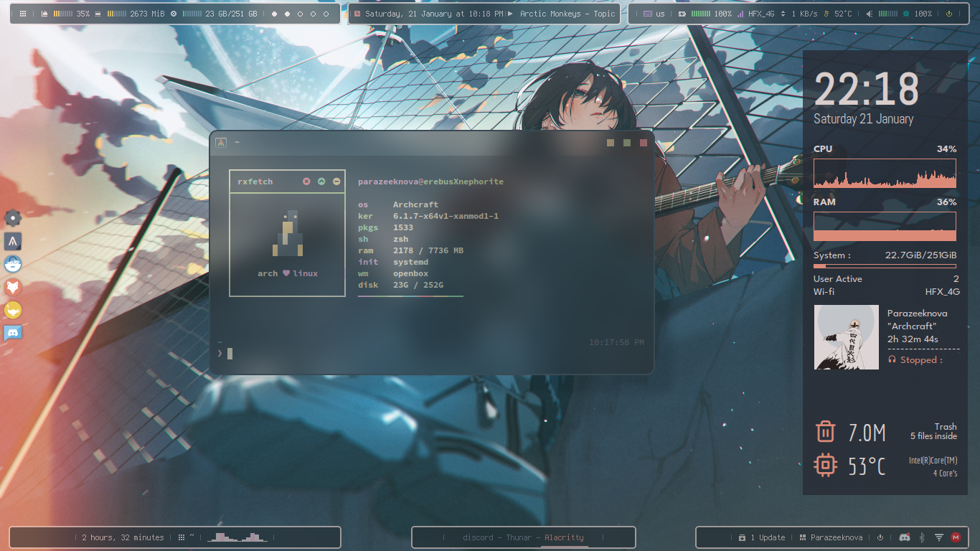Screen dimensions: 980x551
Task: Switch to the fifth workspace dot
Action: coord(326,14)
